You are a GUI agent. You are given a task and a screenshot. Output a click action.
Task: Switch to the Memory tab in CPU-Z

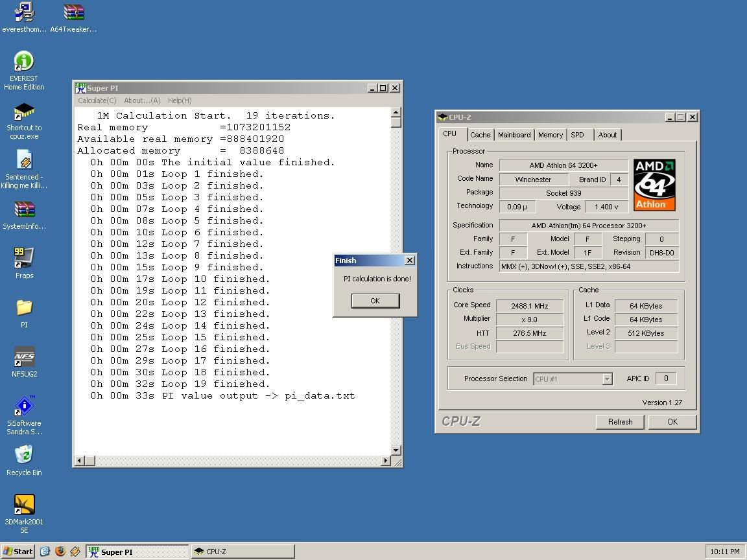[x=551, y=135]
